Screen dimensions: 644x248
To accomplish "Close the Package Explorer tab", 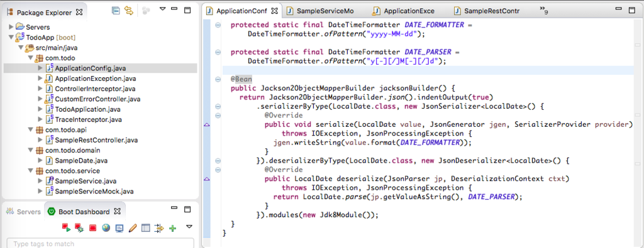I will click(x=79, y=13).
